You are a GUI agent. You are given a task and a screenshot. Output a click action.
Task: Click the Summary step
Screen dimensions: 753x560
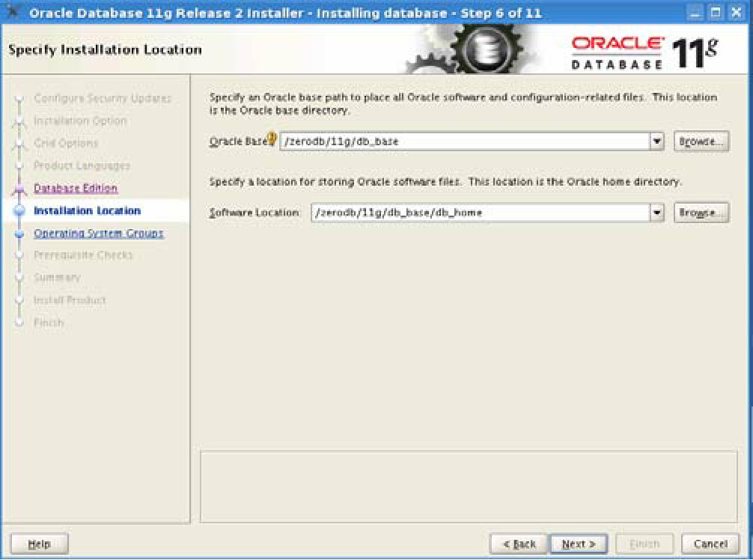pyautogui.click(x=57, y=277)
